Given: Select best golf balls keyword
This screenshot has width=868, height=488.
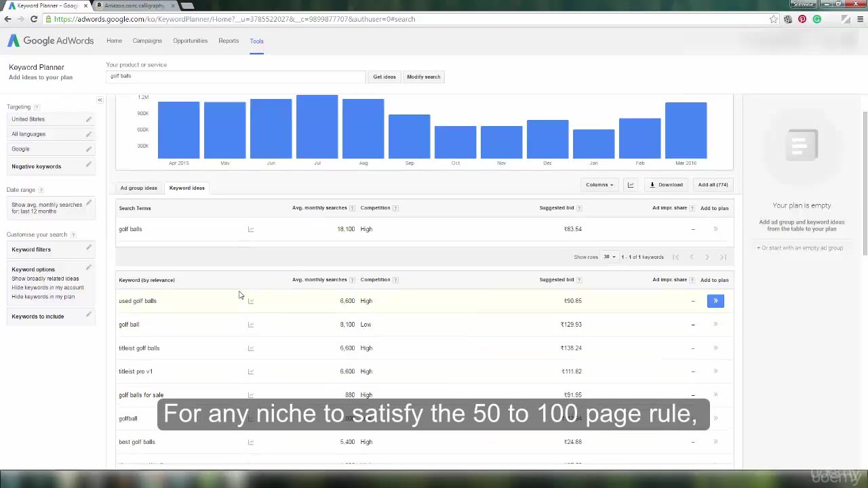Looking at the screenshot, I should (137, 442).
